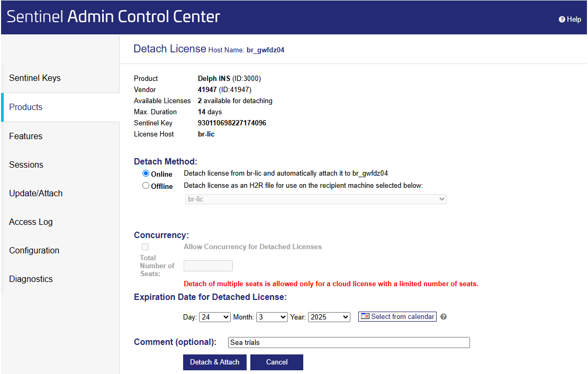Select the Offline detach method
Viewport: 588px width, 374px height.
coord(146,186)
